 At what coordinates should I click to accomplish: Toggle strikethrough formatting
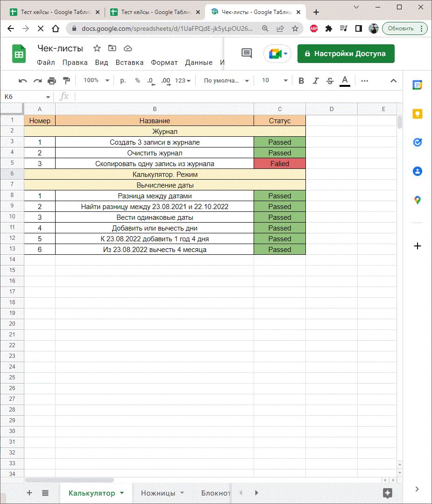click(x=330, y=81)
